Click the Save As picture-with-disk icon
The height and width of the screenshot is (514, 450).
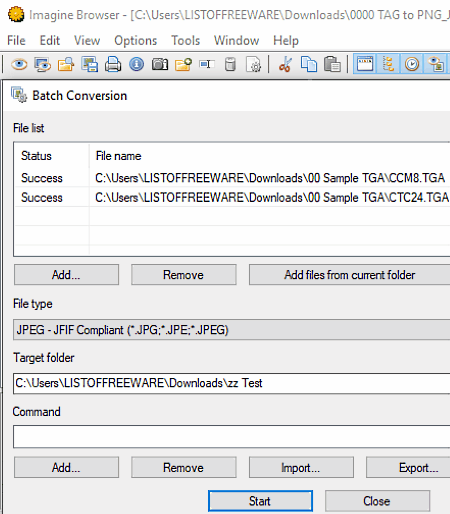tap(90, 64)
